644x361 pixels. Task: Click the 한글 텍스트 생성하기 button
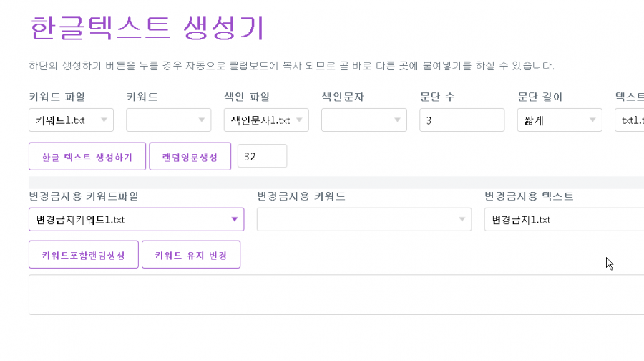pos(87,157)
